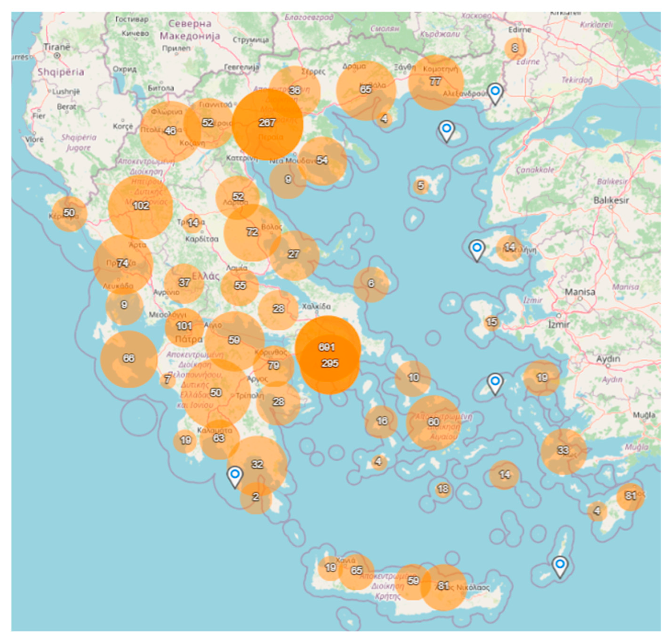Open the 8 cluster near Edirne
Image resolution: width=672 pixels, height=642 pixels.
pos(515,48)
